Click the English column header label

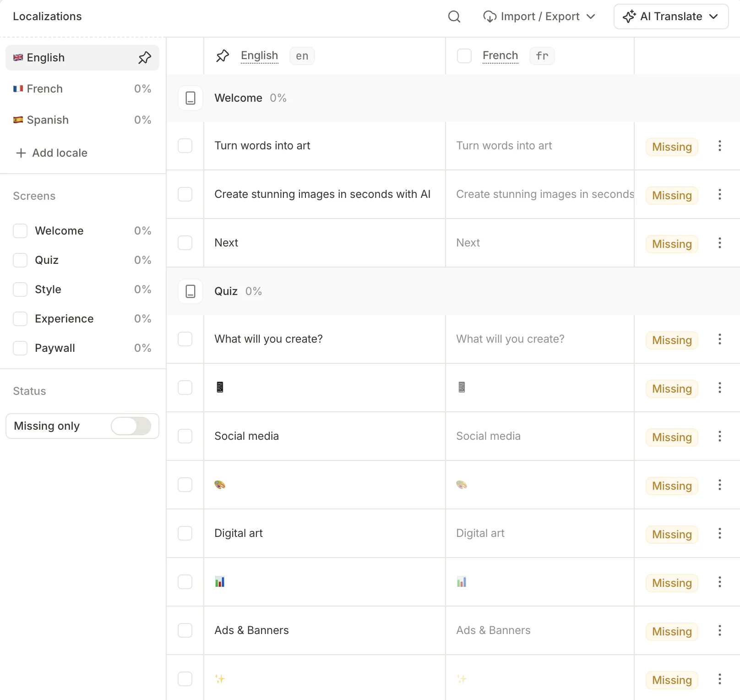pos(259,56)
